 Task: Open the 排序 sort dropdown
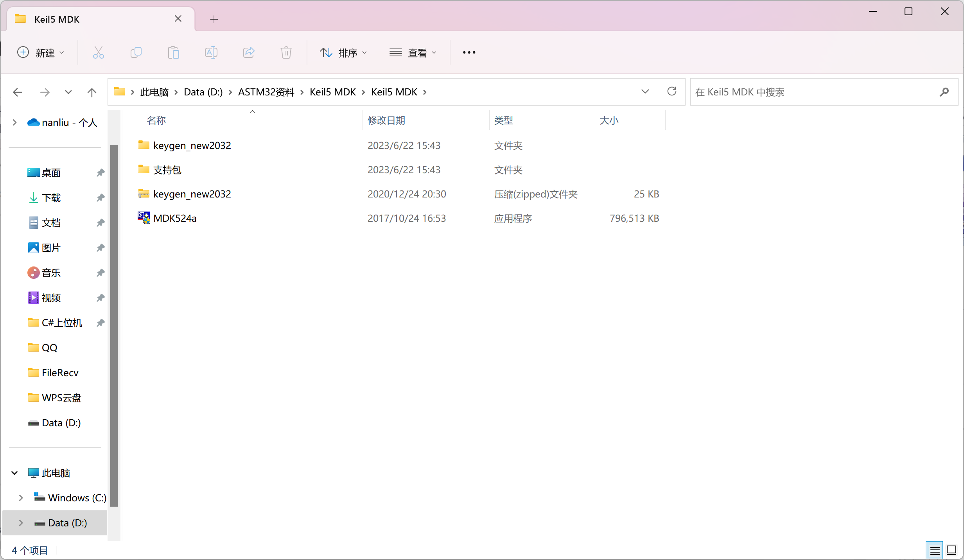point(343,53)
